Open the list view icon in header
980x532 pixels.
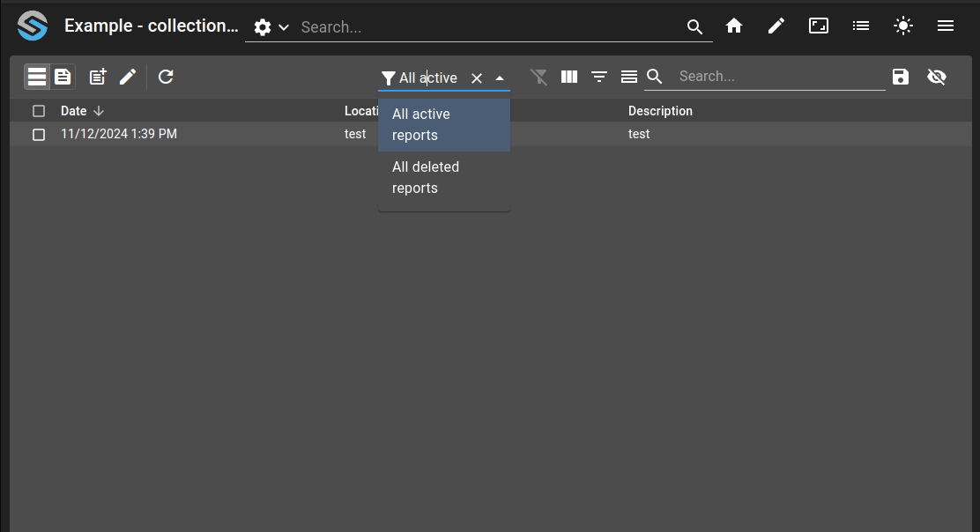pyautogui.click(x=861, y=26)
